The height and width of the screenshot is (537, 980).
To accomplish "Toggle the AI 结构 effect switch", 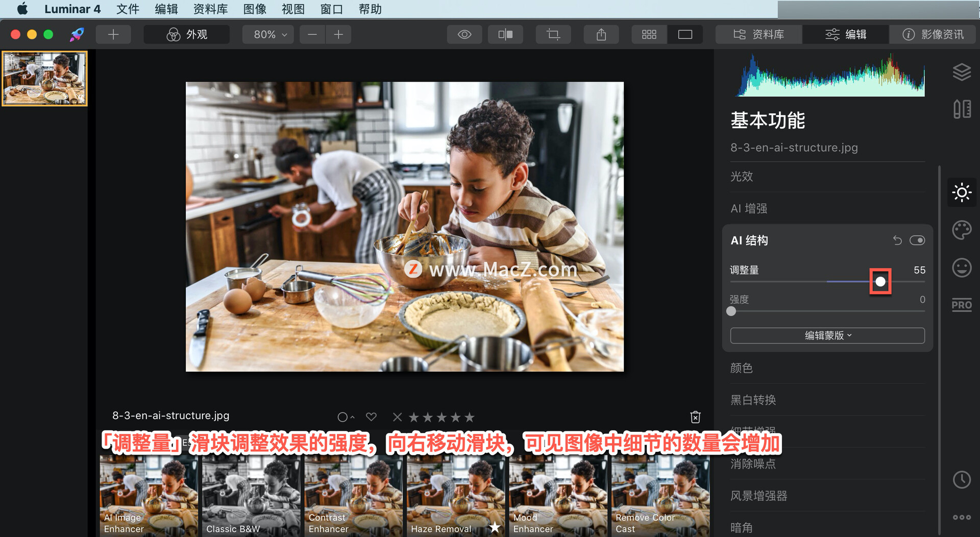I will 917,240.
